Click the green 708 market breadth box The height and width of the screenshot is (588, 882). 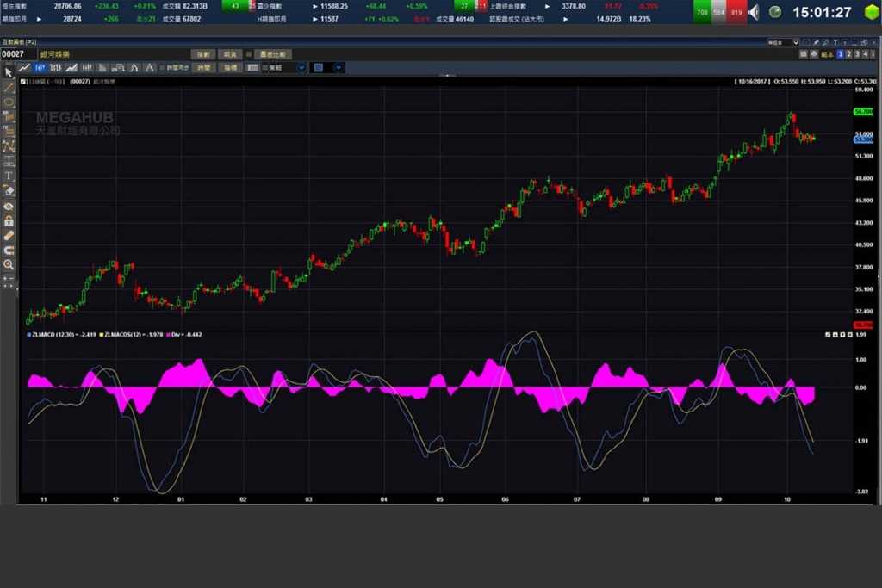[x=702, y=12]
